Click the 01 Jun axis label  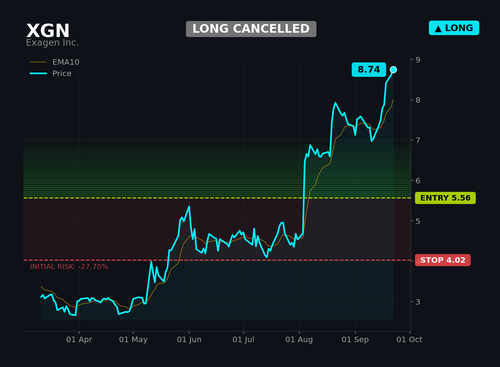pos(189,340)
